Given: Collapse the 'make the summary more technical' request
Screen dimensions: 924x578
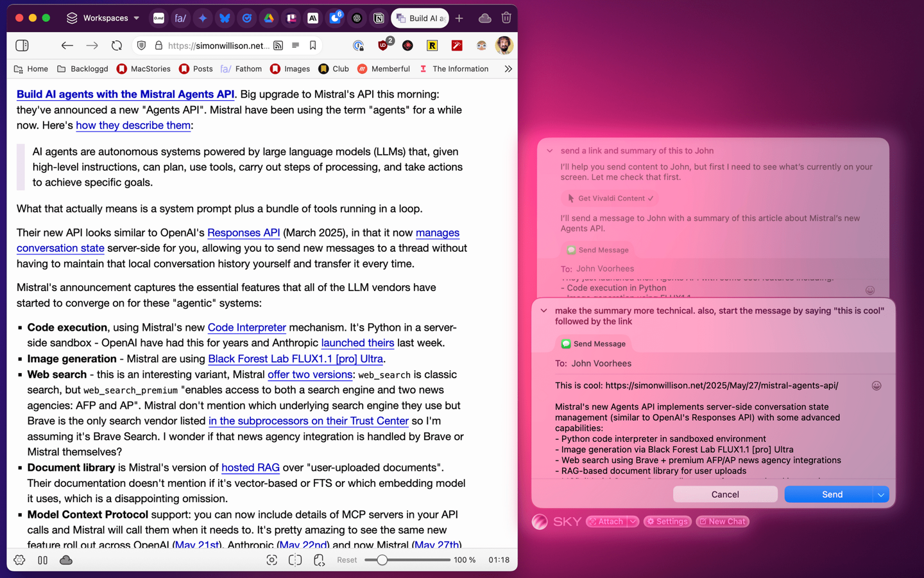Looking at the screenshot, I should 544,311.
